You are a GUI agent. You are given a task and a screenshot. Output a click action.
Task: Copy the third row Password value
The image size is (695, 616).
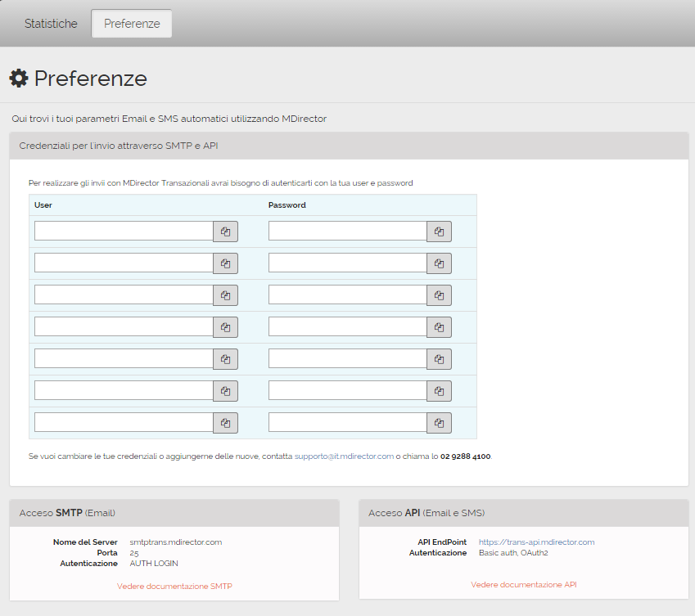tap(439, 295)
